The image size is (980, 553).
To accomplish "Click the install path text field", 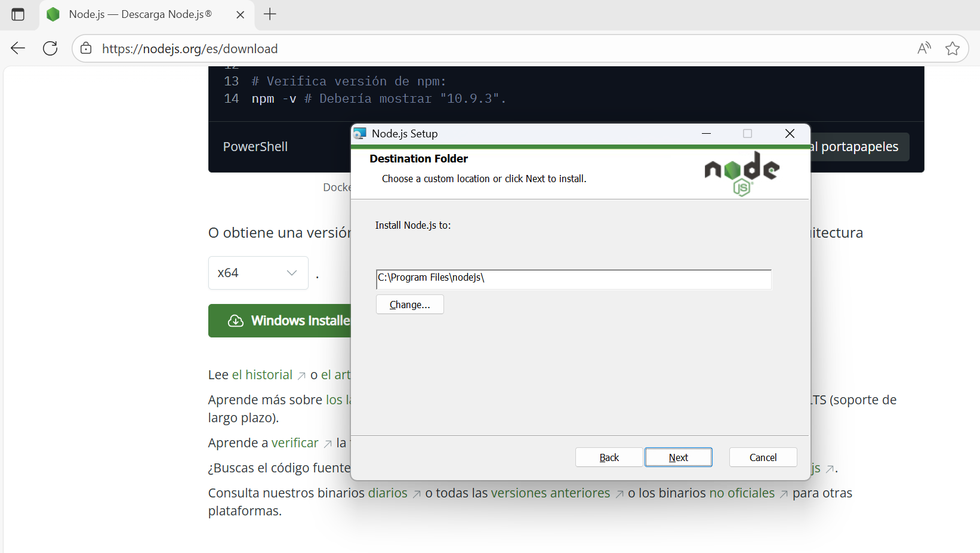I will [x=573, y=279].
